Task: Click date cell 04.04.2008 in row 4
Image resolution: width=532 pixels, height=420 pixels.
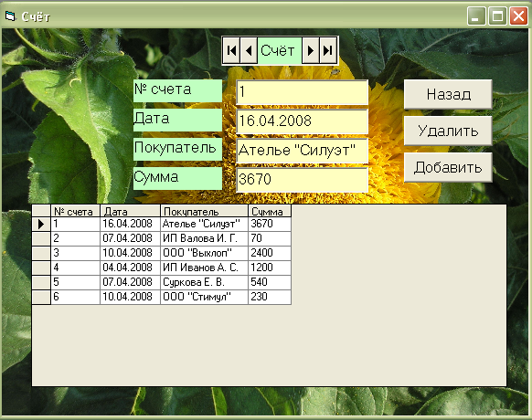Action: point(130,268)
